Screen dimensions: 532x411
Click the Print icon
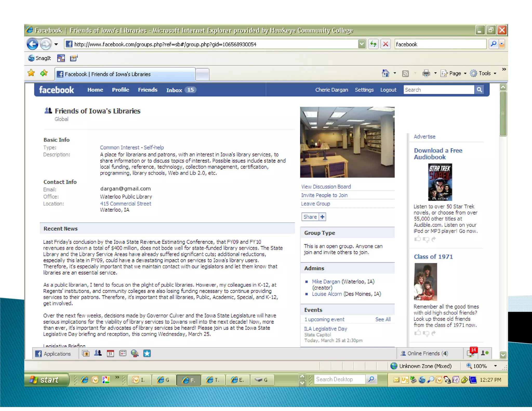(426, 74)
